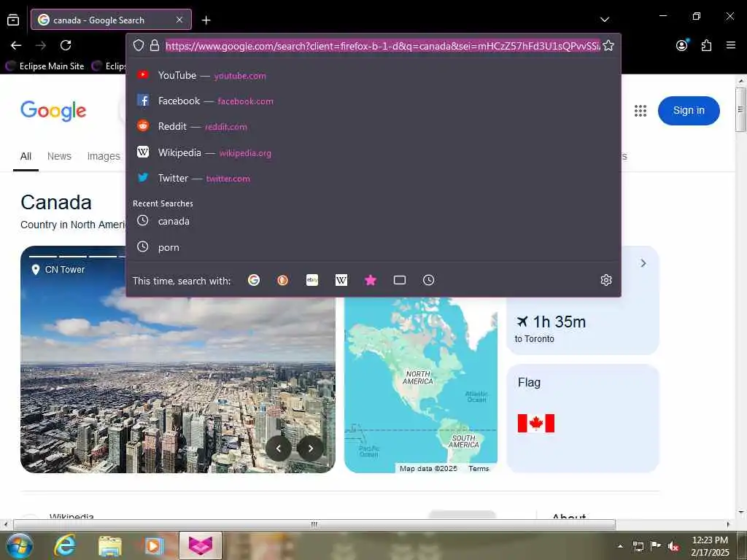The width and height of the screenshot is (747, 560).
Task: Go to Google home logo
Action: click(53, 111)
